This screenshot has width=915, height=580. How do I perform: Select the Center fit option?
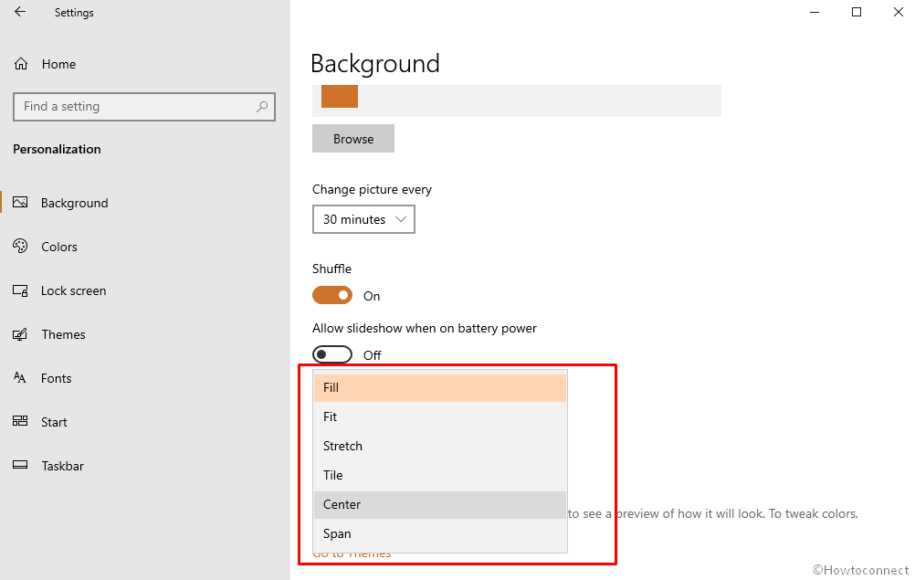[x=341, y=504]
